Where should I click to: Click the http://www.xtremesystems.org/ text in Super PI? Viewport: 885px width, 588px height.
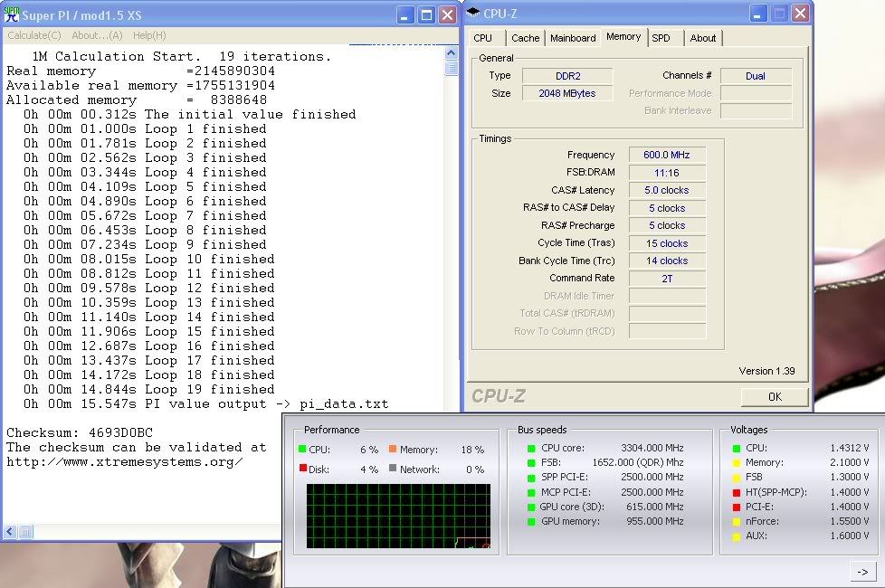pyautogui.click(x=125, y=462)
